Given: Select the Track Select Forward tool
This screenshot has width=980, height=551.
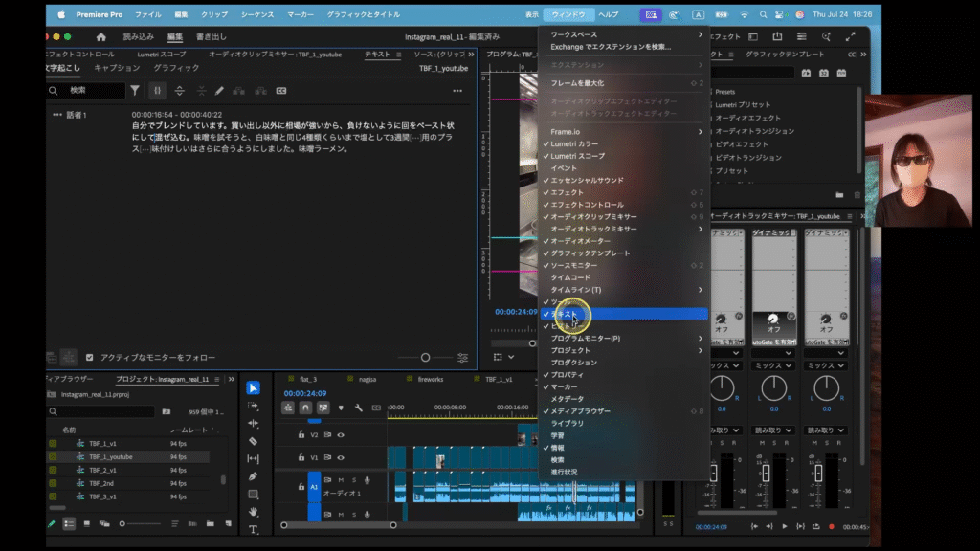Looking at the screenshot, I should pos(253,406).
